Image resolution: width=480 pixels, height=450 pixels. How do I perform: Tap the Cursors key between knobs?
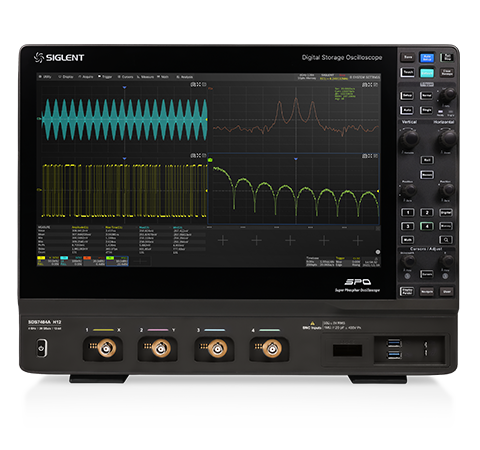coord(427,274)
